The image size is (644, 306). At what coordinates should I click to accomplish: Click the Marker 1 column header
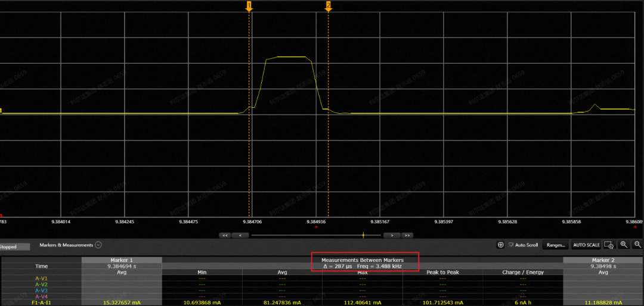122,260
